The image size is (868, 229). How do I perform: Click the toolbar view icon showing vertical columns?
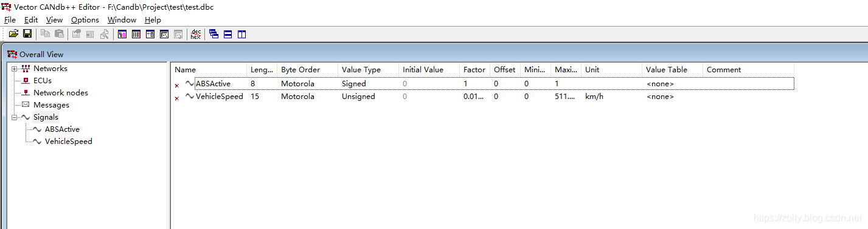pyautogui.click(x=136, y=34)
